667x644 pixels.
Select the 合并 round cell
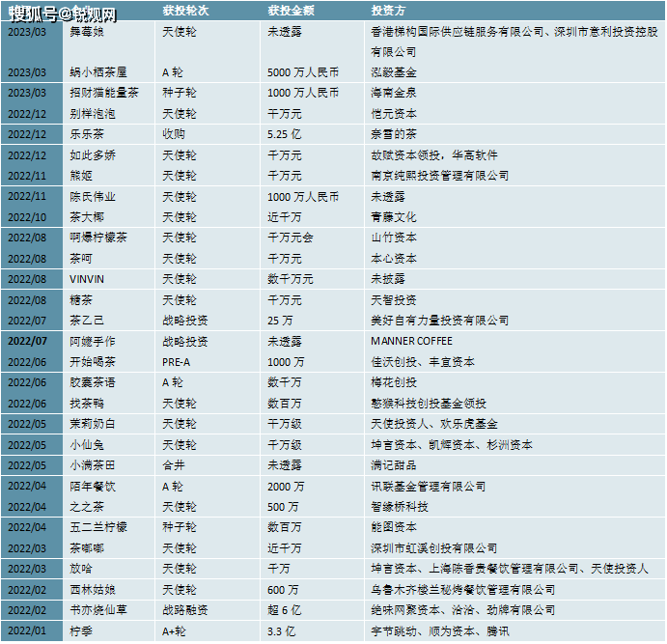coord(174,465)
